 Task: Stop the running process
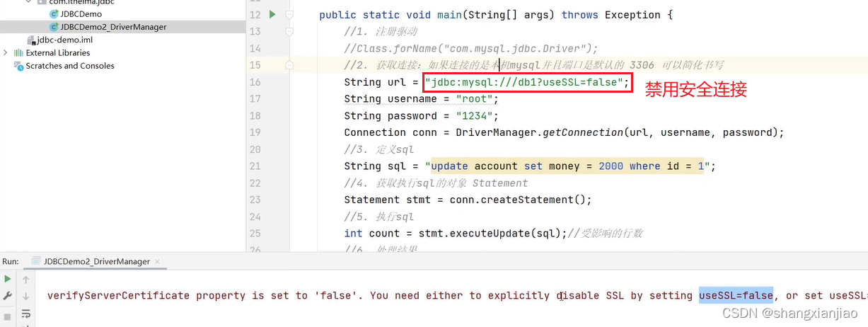click(x=8, y=316)
